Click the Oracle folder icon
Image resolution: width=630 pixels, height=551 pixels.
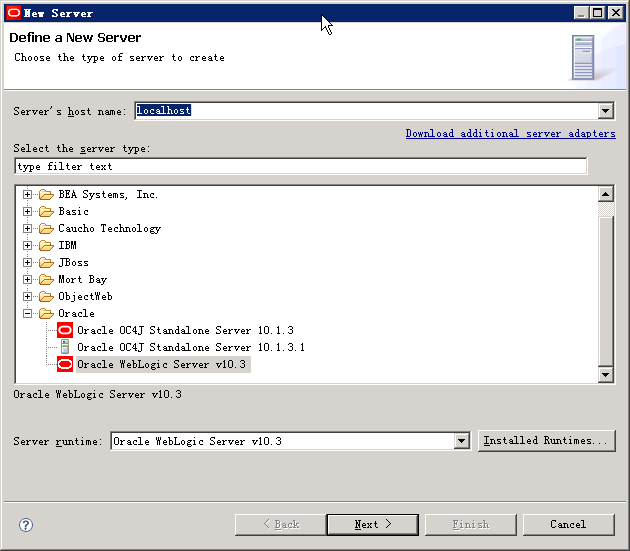tap(46, 313)
